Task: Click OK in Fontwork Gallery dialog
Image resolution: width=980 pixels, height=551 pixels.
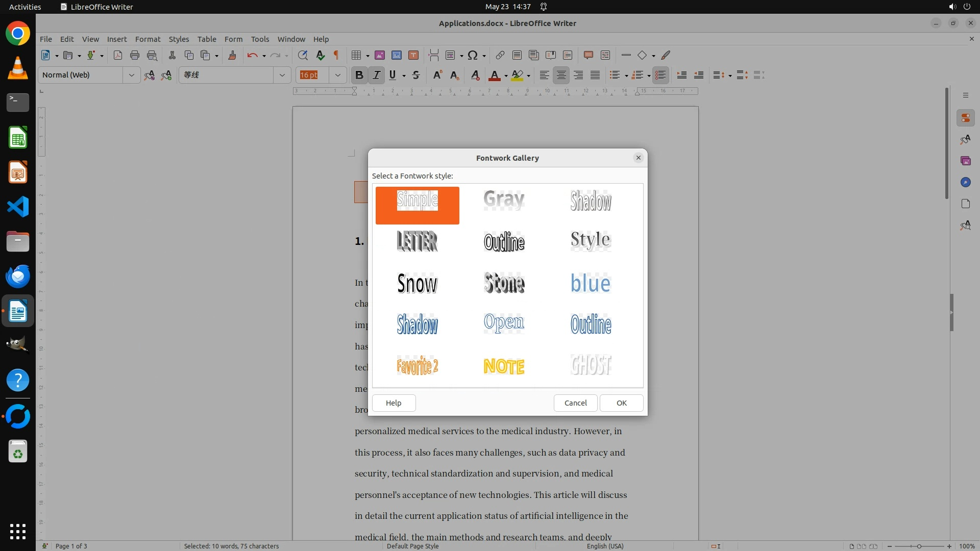Action: click(621, 403)
